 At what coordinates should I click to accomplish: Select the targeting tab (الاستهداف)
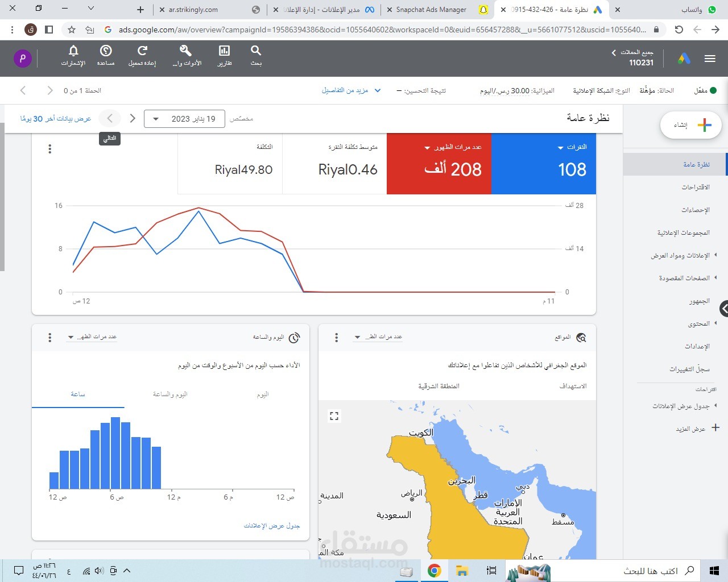tap(573, 386)
